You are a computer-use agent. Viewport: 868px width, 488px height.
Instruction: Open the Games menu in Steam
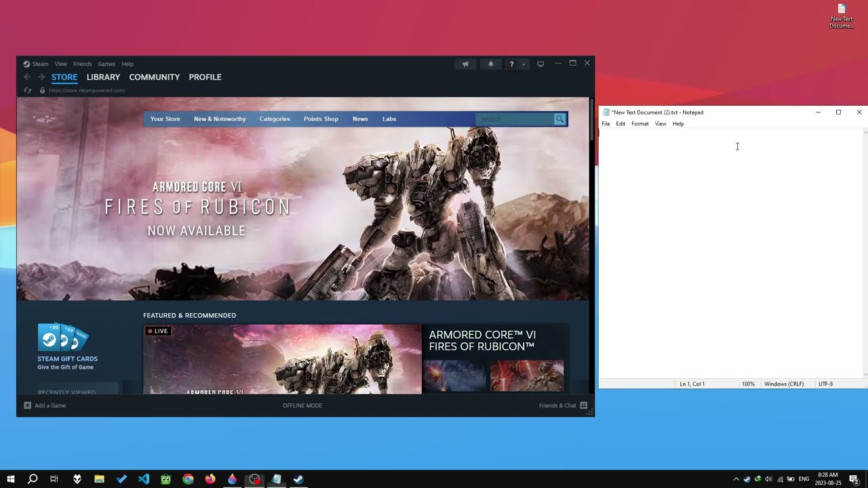click(x=106, y=64)
